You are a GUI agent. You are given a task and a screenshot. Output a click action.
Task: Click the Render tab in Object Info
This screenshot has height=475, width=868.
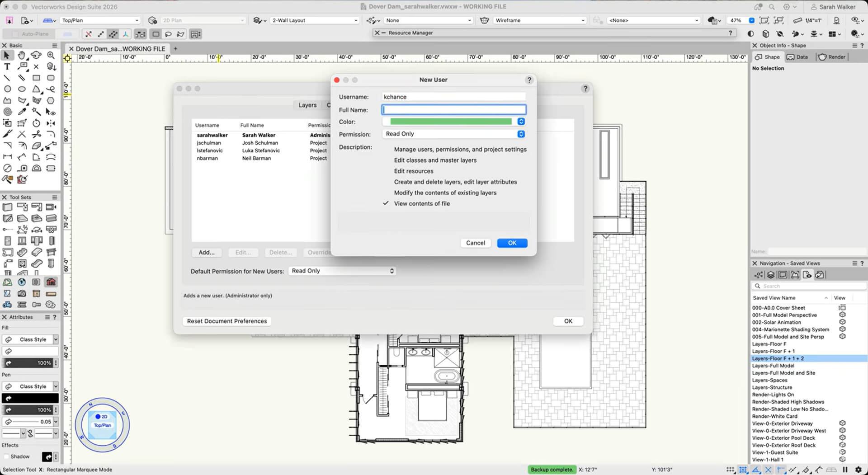click(x=832, y=57)
